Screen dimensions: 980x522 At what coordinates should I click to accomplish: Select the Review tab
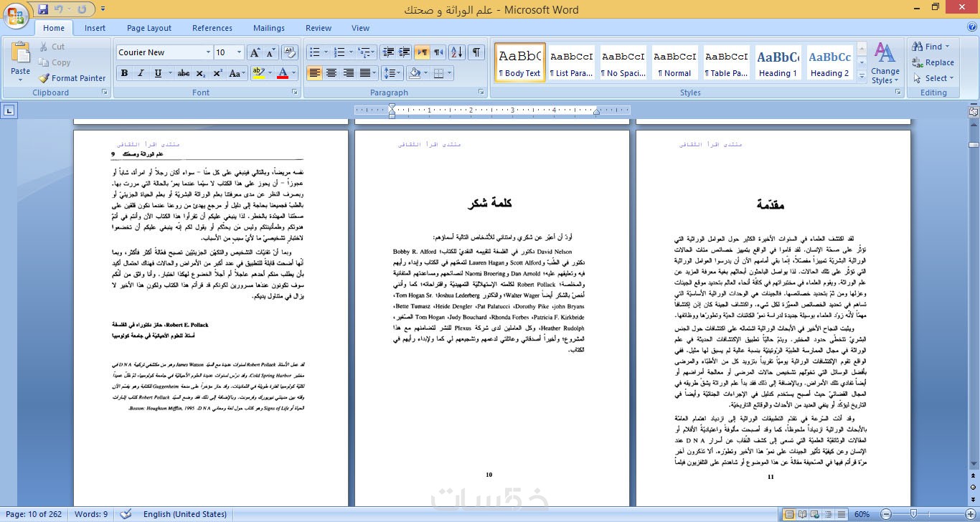pos(319,28)
